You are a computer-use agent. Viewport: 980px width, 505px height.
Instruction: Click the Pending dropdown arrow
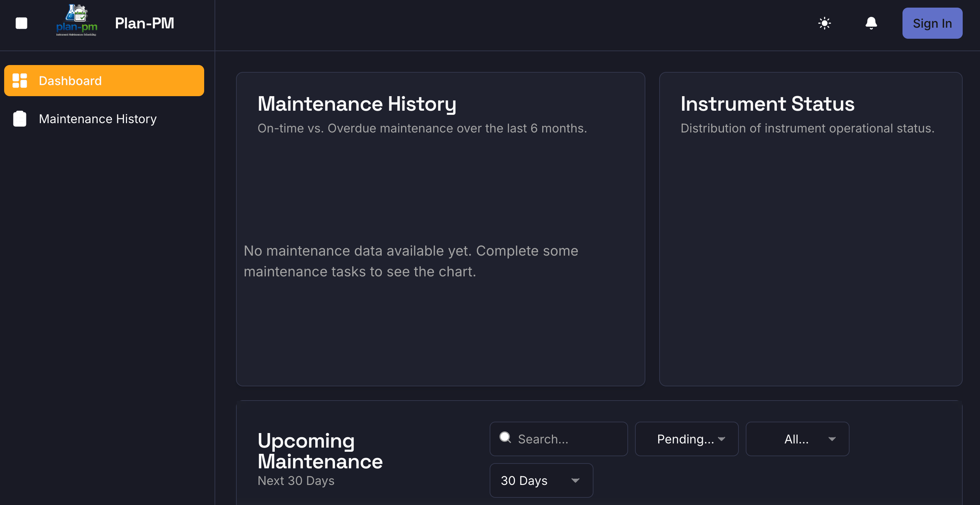point(722,439)
